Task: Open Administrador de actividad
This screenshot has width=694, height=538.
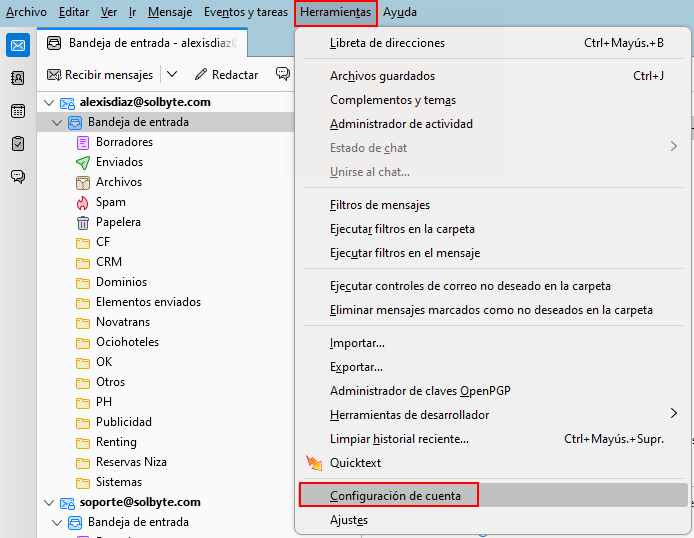Action: pos(494,124)
